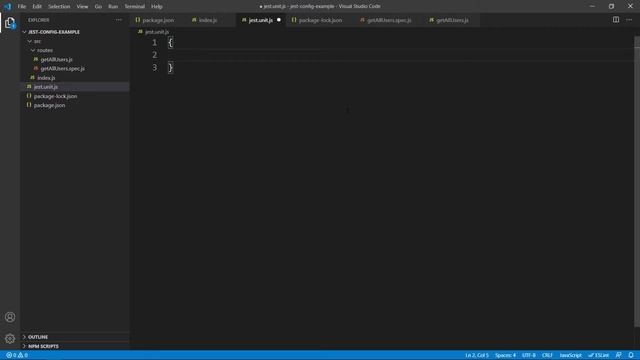Image resolution: width=640 pixels, height=360 pixels.
Task: Open the View menu
Action: point(82,7)
